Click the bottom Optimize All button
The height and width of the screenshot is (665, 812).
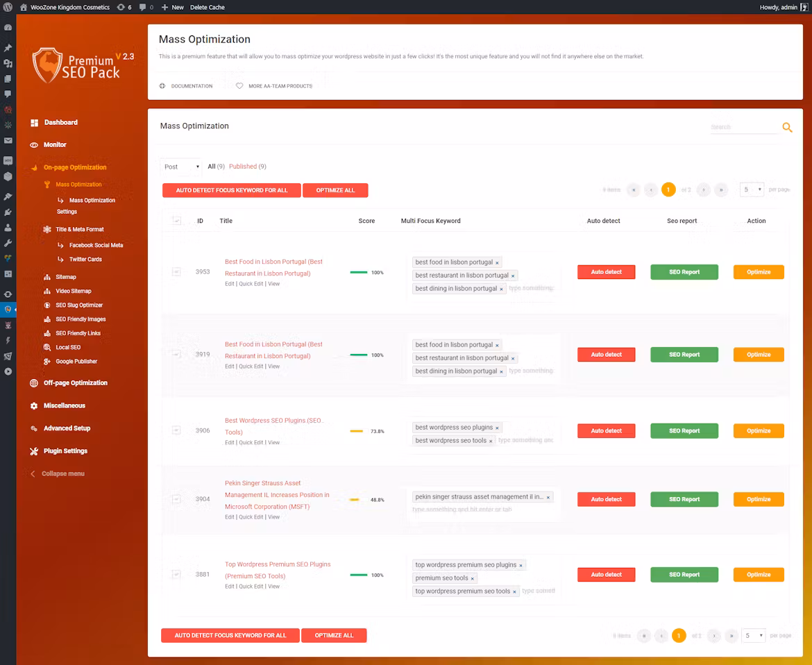click(334, 635)
